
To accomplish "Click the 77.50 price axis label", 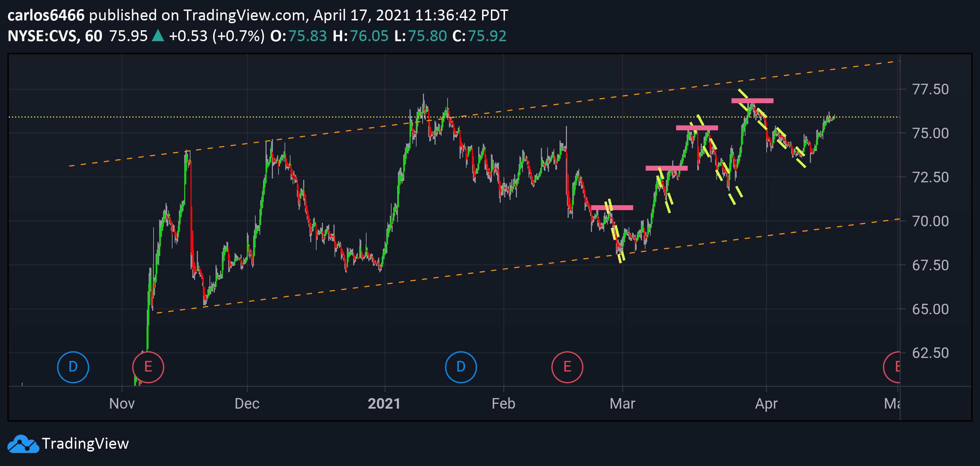I will [931, 89].
